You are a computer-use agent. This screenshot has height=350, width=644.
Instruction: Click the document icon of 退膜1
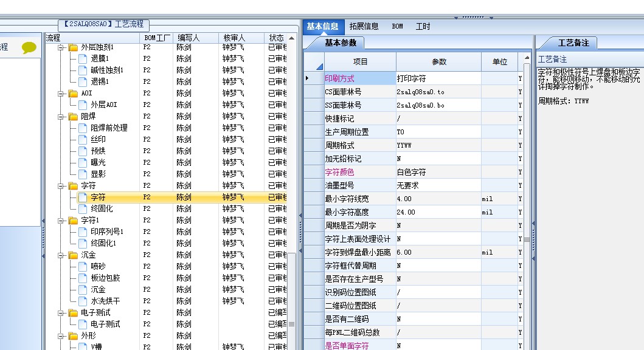pos(83,59)
